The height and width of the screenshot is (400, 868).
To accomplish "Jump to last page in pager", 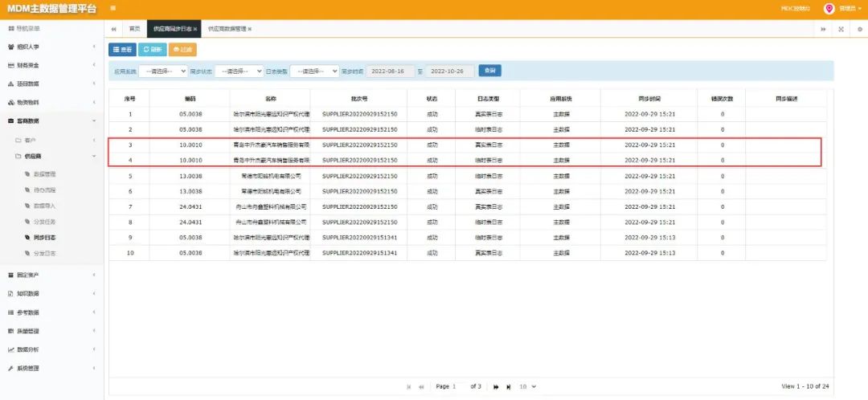I will coord(508,386).
